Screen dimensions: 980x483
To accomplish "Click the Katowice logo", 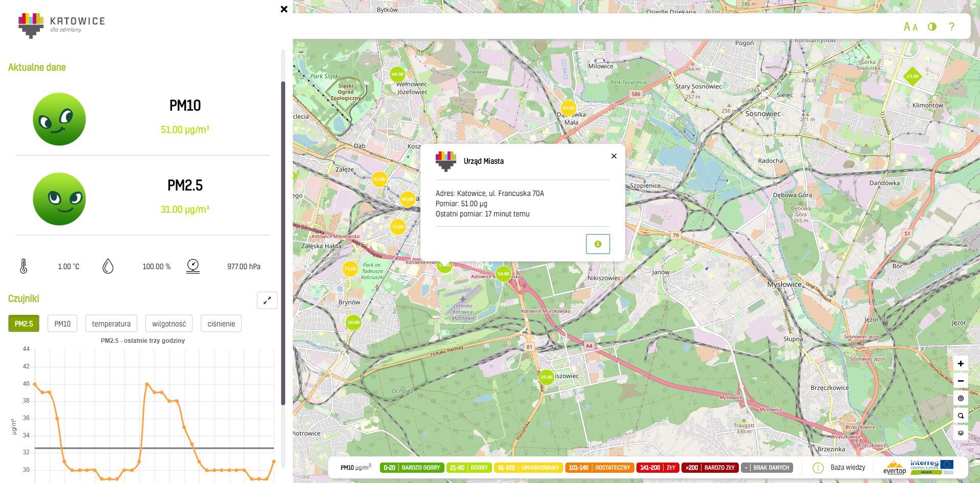I will coord(61,25).
